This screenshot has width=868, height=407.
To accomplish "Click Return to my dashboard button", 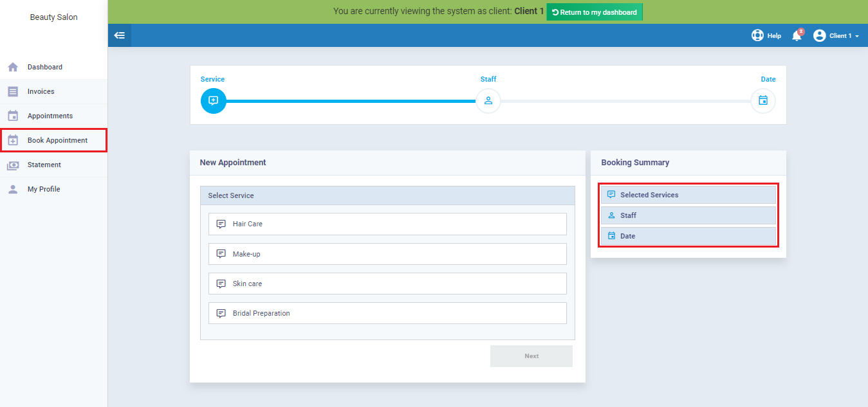I will tap(595, 12).
